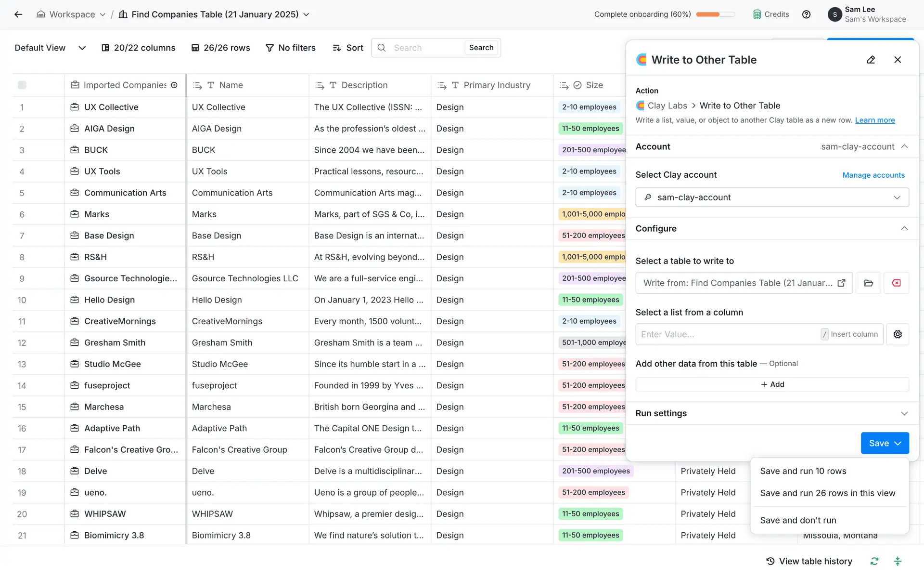Click the help question mark icon
Screen dimensions: 924x578
coord(806,14)
